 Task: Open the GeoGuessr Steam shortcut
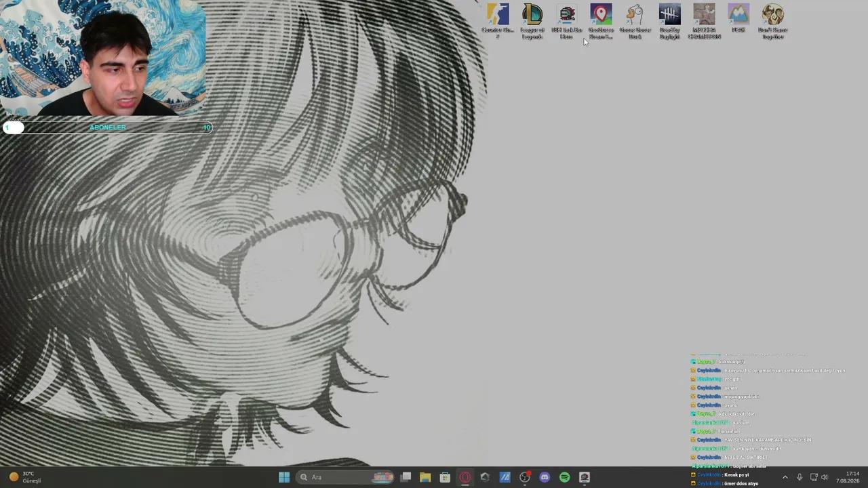[x=601, y=21]
